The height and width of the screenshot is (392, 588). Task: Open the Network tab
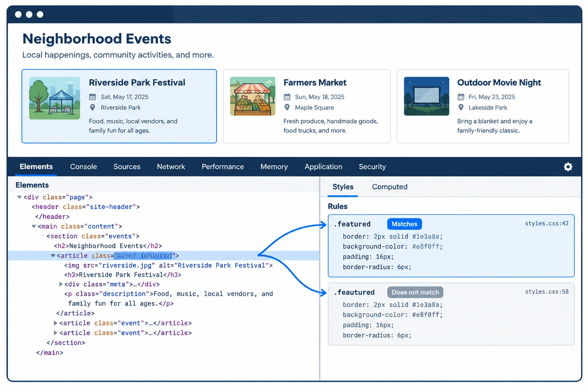click(x=171, y=167)
